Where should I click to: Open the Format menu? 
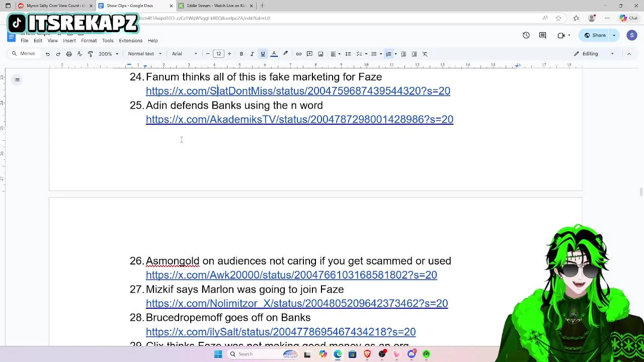coord(89,41)
